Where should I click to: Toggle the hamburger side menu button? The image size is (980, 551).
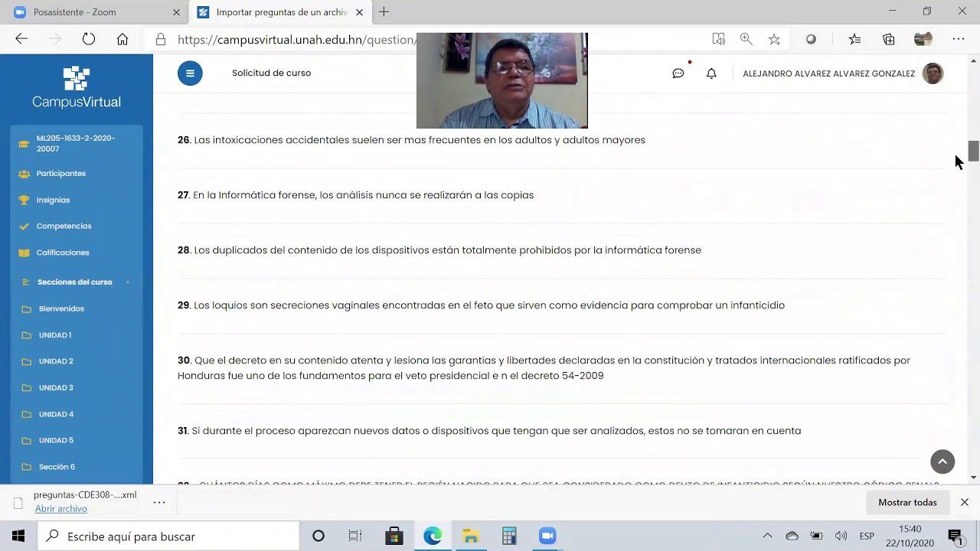pos(190,73)
